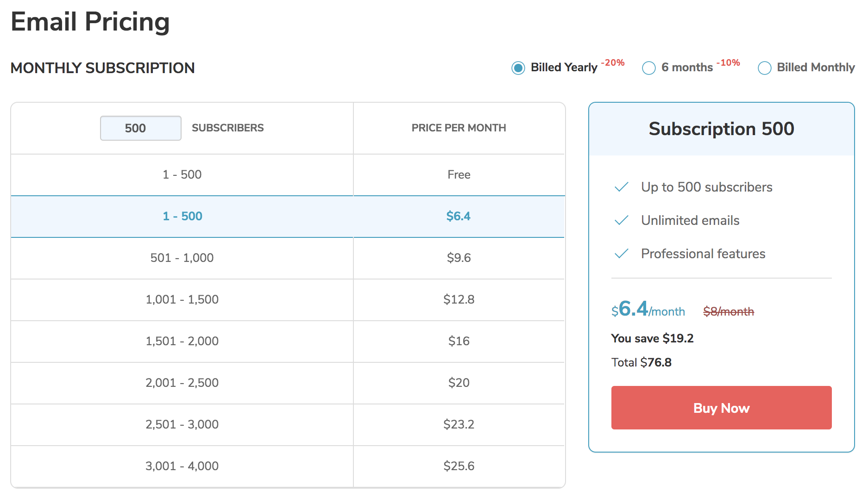
Task: Click the $12.8 price cell
Action: pyautogui.click(x=459, y=299)
